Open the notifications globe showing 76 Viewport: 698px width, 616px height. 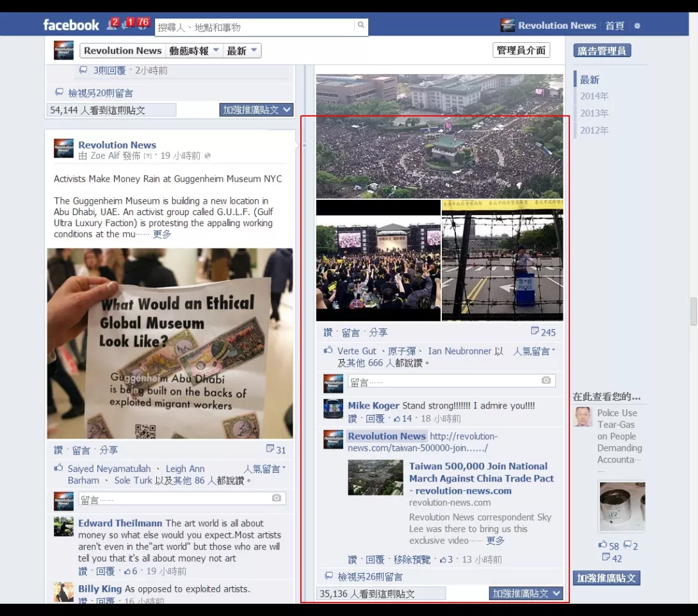142,24
